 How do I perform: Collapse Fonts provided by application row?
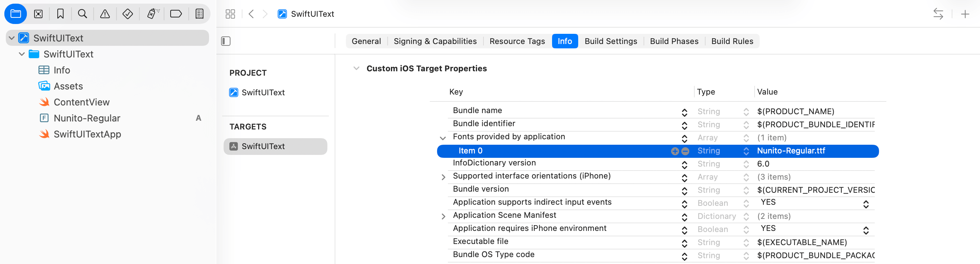tap(442, 138)
